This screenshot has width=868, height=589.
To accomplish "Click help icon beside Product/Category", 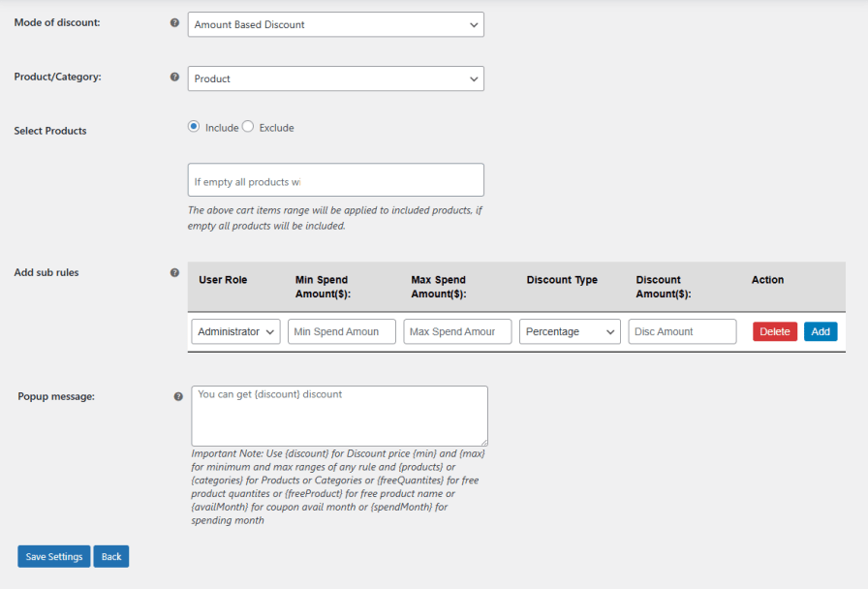I will pyautogui.click(x=174, y=77).
